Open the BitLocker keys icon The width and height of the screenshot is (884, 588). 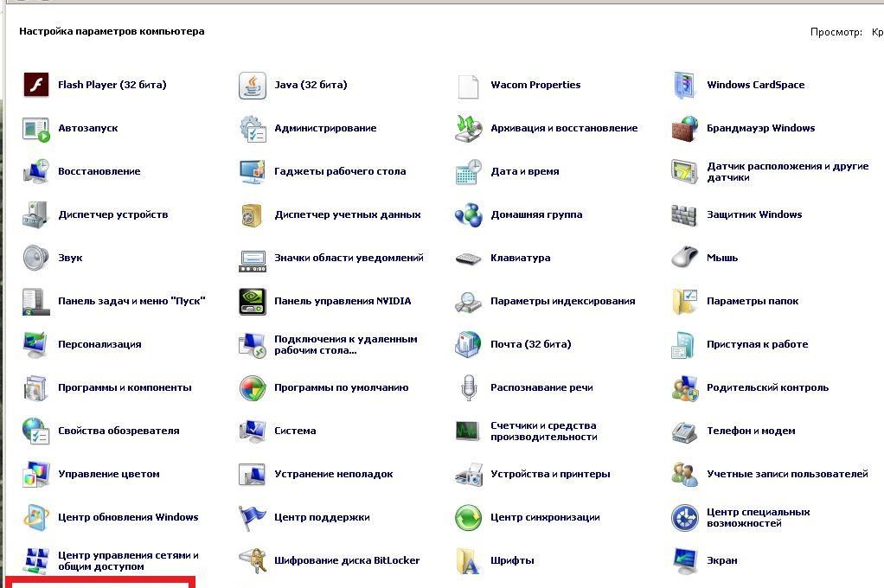(253, 561)
